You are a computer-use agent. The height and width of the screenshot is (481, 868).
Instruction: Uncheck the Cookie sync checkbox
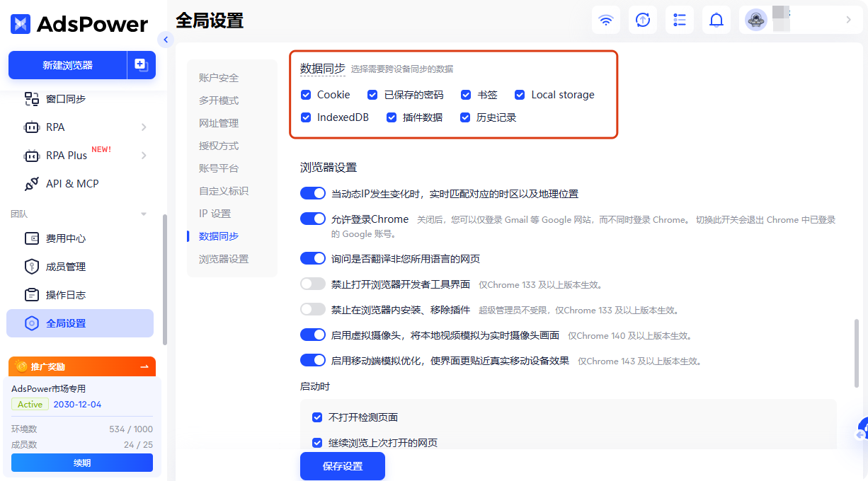click(x=306, y=95)
